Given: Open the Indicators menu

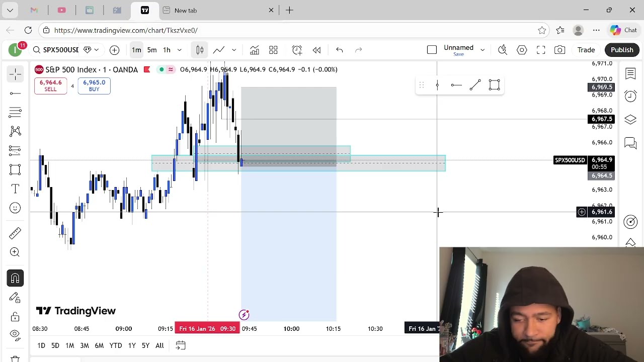Looking at the screenshot, I should point(255,50).
